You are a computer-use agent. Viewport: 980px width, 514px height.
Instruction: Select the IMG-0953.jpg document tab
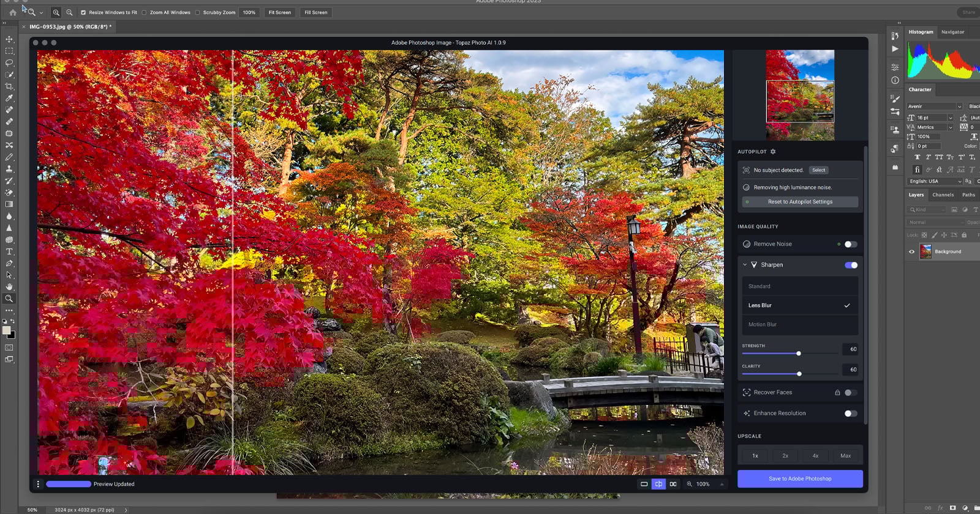pyautogui.click(x=69, y=27)
